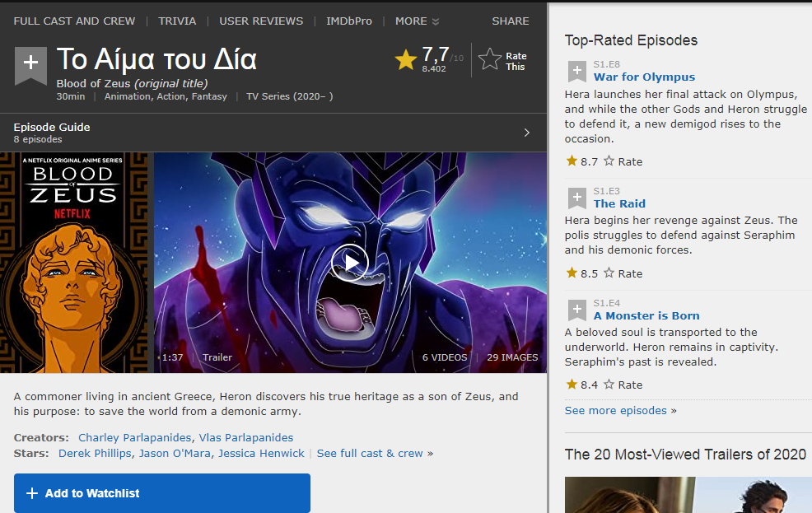Click the SHARE option

511,21
